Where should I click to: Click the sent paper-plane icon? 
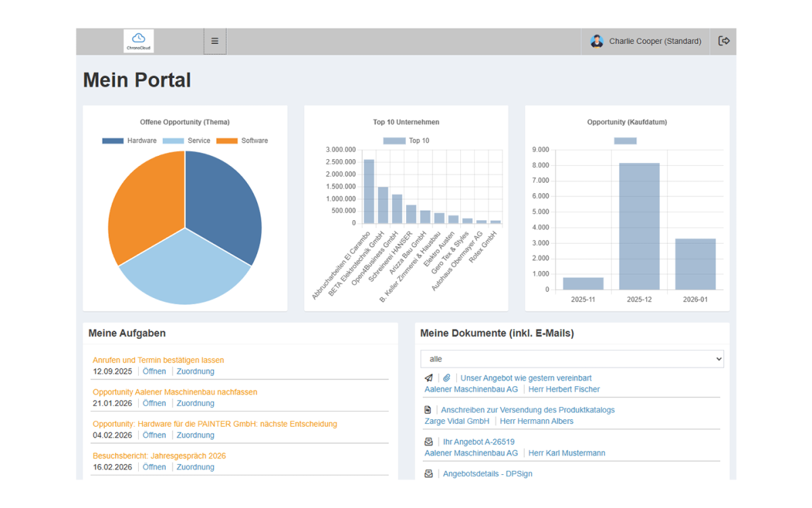point(428,378)
